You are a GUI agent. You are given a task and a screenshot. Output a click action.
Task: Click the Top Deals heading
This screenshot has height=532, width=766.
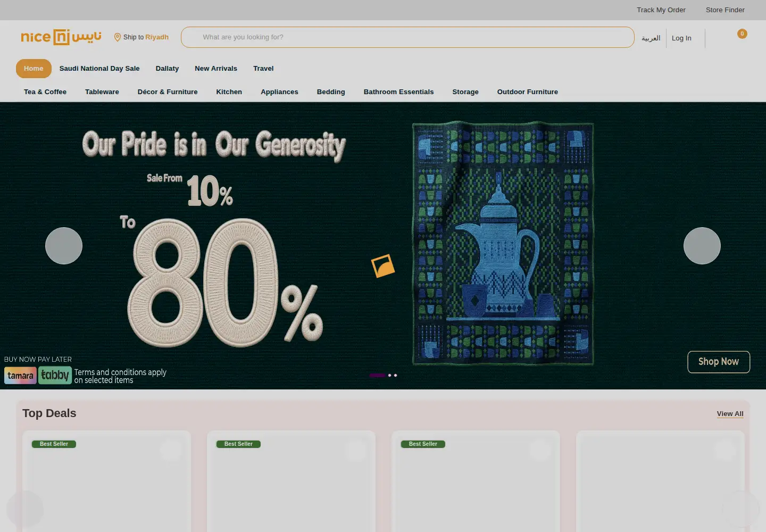[49, 413]
